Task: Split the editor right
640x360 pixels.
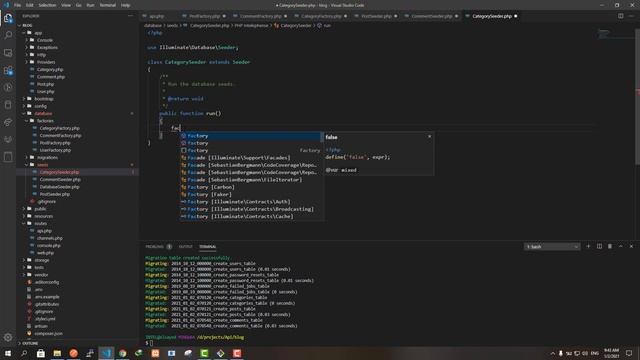Action: pyautogui.click(x=620, y=16)
